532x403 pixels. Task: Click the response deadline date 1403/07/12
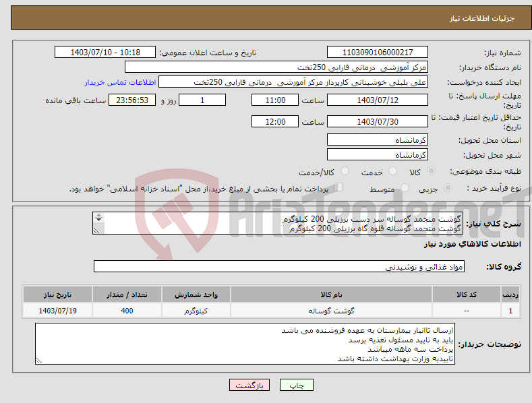(x=378, y=100)
